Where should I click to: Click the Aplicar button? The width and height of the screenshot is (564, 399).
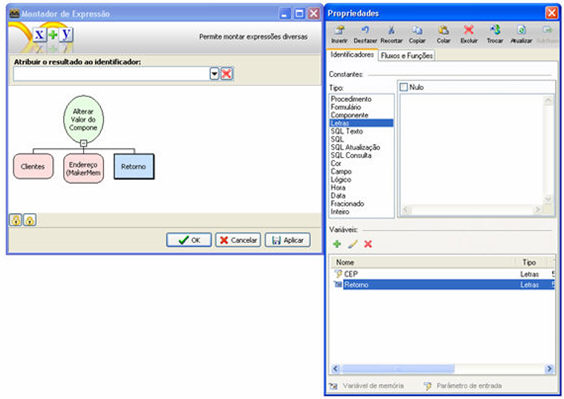tap(287, 240)
